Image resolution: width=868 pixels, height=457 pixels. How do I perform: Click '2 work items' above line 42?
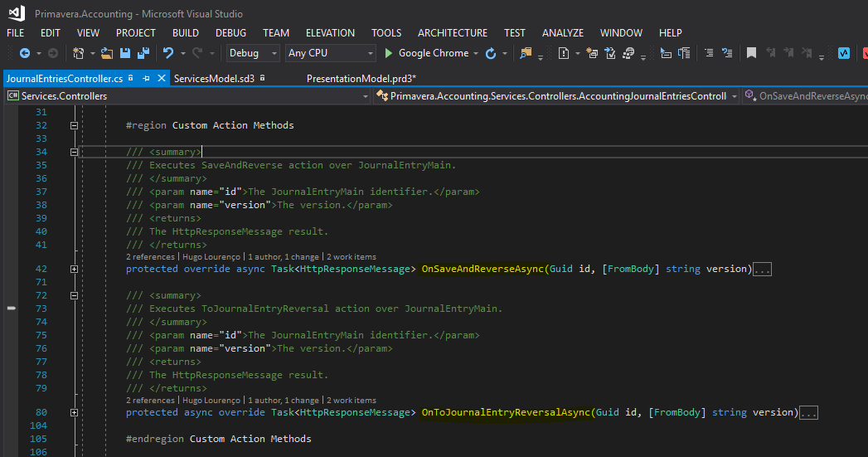[352, 257]
